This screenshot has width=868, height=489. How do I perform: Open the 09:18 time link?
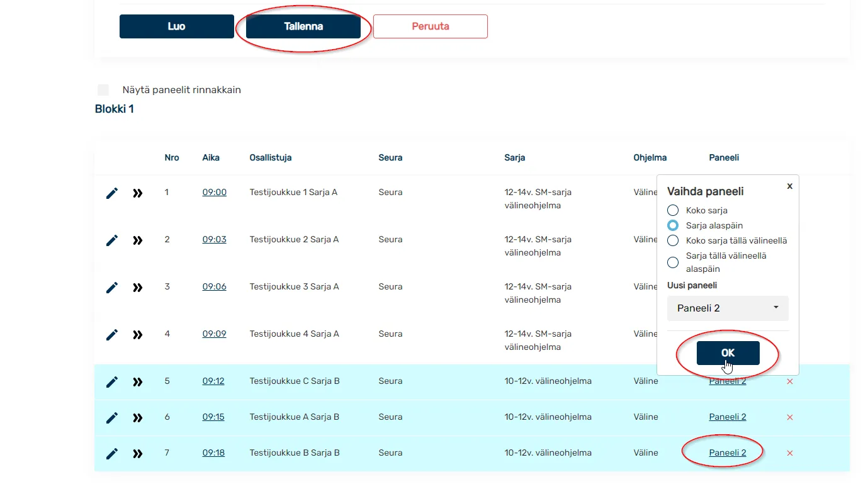213,452
